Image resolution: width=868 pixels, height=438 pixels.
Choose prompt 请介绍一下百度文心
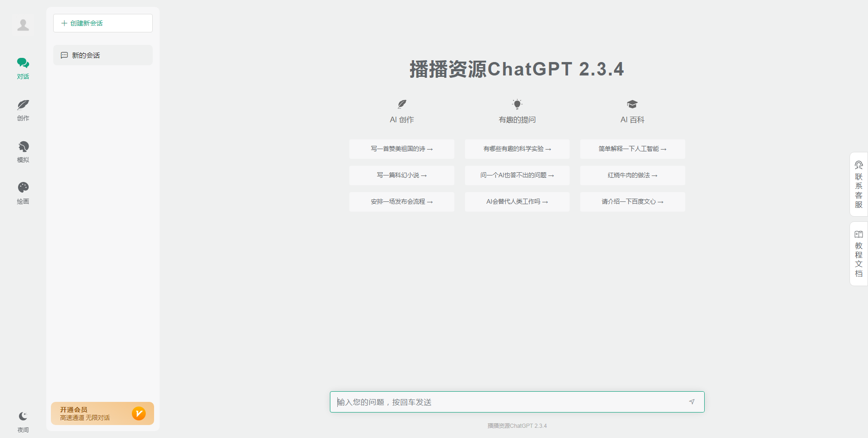pos(632,202)
